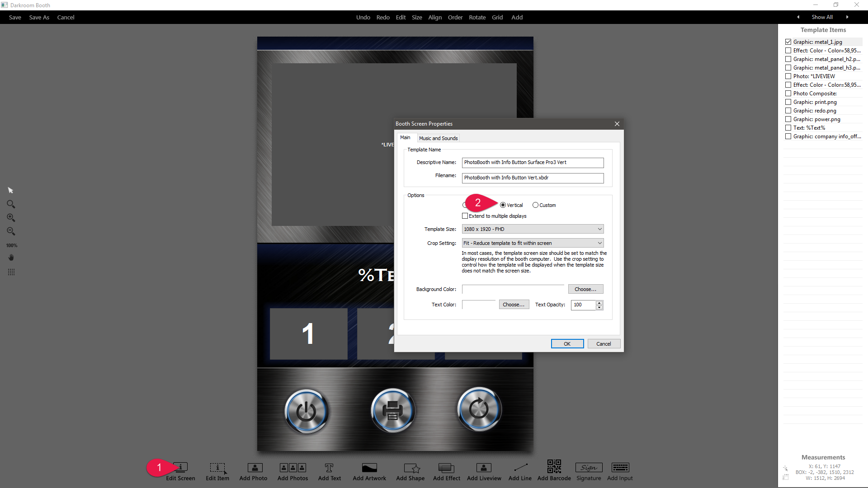Select the Custom orientation radio button
Image resolution: width=868 pixels, height=488 pixels.
coord(535,205)
